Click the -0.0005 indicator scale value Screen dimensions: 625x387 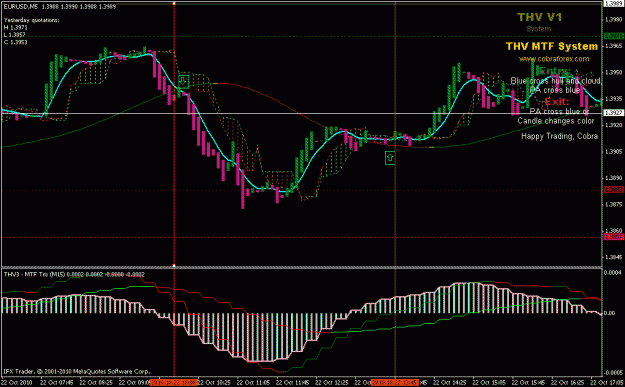[x=613, y=373]
